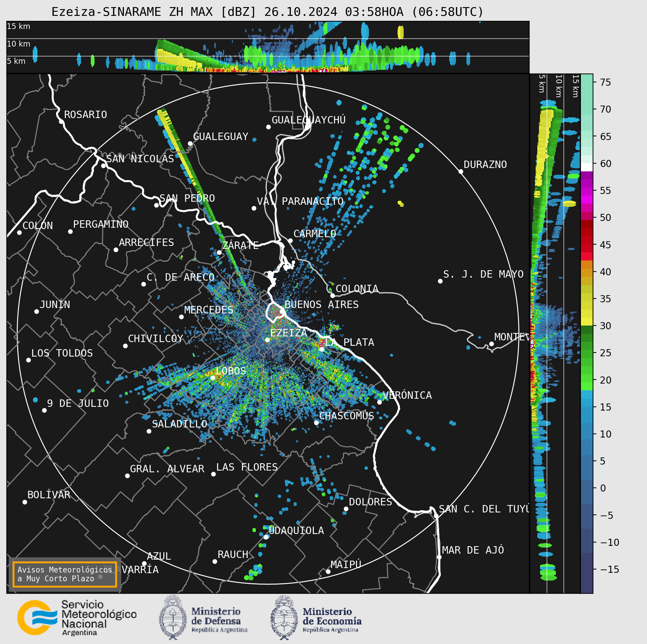Click the Carmelo city marker dot
The height and width of the screenshot is (644, 647).
tap(290, 241)
